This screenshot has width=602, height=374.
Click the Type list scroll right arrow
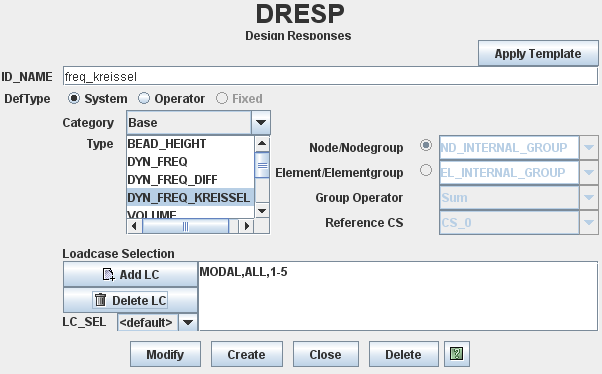tap(246, 226)
